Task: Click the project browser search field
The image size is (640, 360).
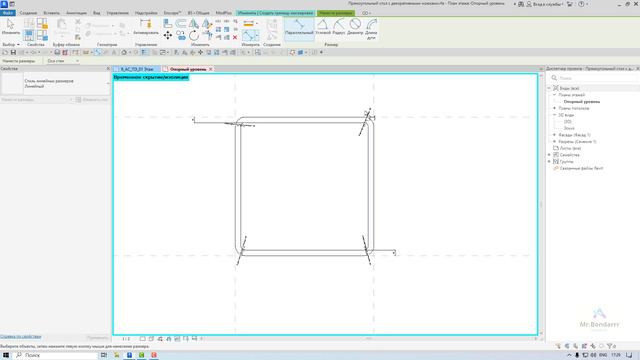Action: (594, 78)
